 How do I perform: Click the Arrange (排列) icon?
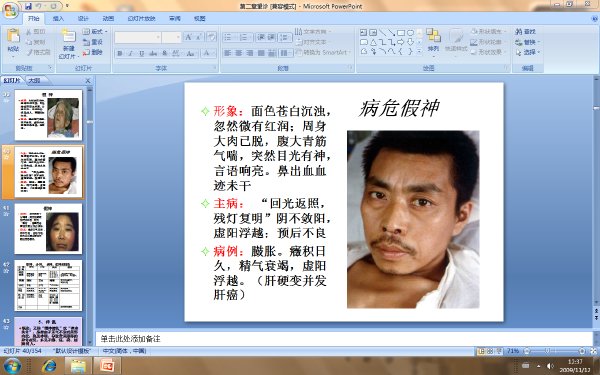pos(433,35)
